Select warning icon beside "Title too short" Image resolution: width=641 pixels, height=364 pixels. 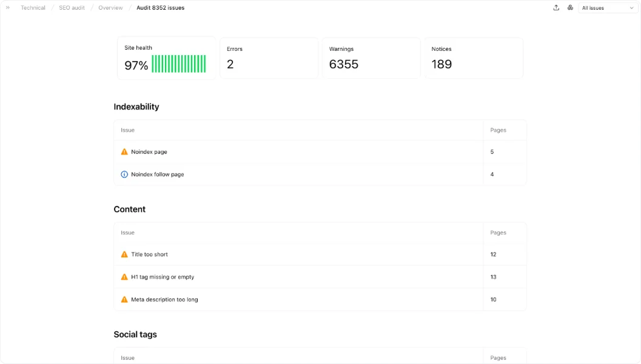pos(124,254)
